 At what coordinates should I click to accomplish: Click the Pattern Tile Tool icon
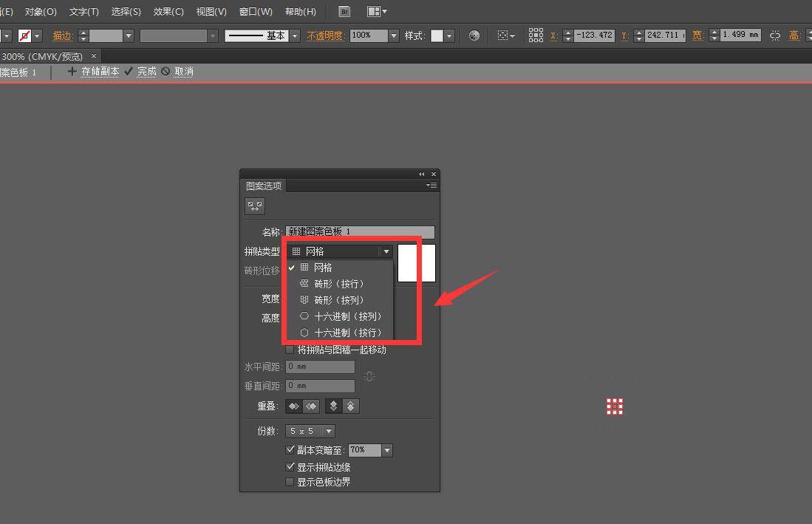tap(255, 206)
